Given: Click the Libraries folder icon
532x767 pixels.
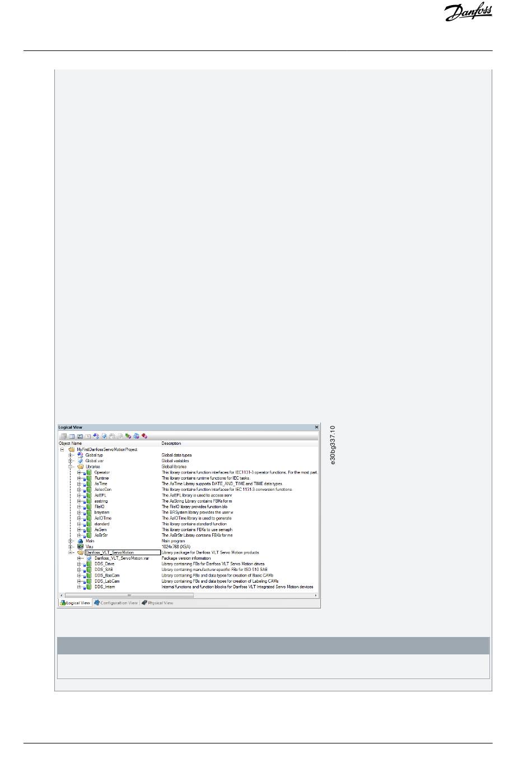Looking at the screenshot, I should coord(80,466).
